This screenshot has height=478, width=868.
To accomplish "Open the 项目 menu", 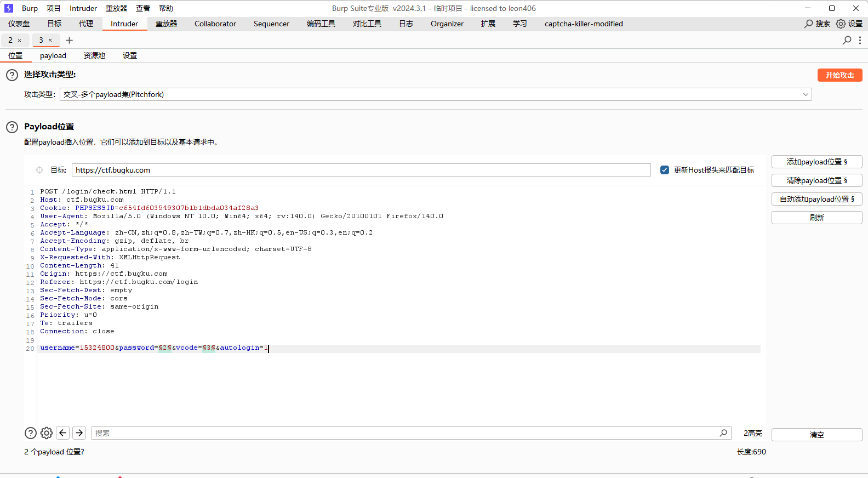I will click(x=54, y=8).
